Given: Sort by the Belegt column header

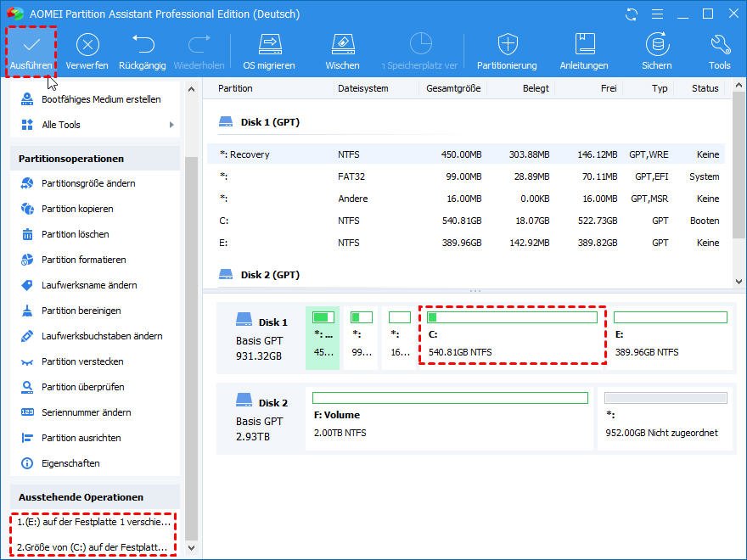Looking at the screenshot, I should point(536,88).
